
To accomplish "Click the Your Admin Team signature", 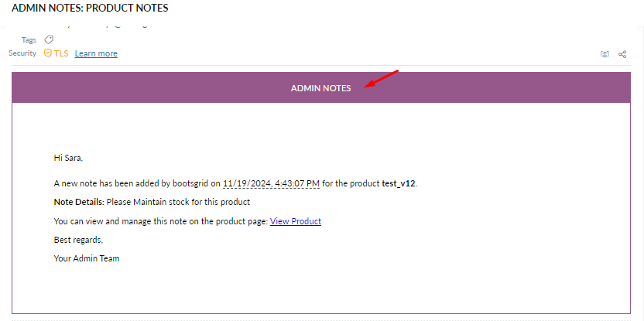I will (x=87, y=258).
